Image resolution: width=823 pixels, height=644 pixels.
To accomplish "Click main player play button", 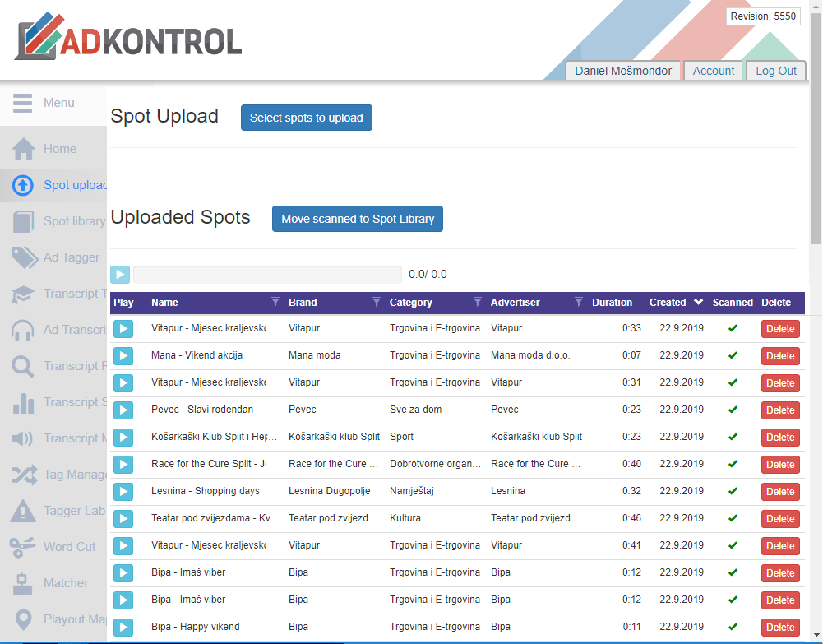I will coord(120,274).
